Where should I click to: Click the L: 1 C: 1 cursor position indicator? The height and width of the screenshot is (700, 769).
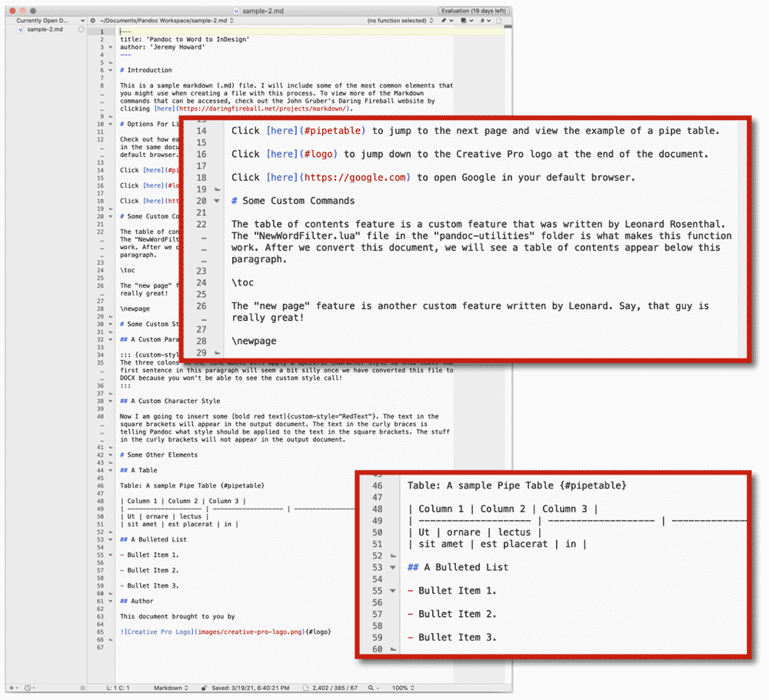pos(118,688)
